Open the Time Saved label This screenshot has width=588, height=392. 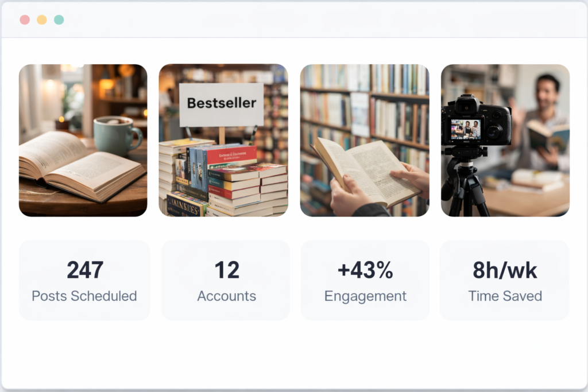[505, 296]
